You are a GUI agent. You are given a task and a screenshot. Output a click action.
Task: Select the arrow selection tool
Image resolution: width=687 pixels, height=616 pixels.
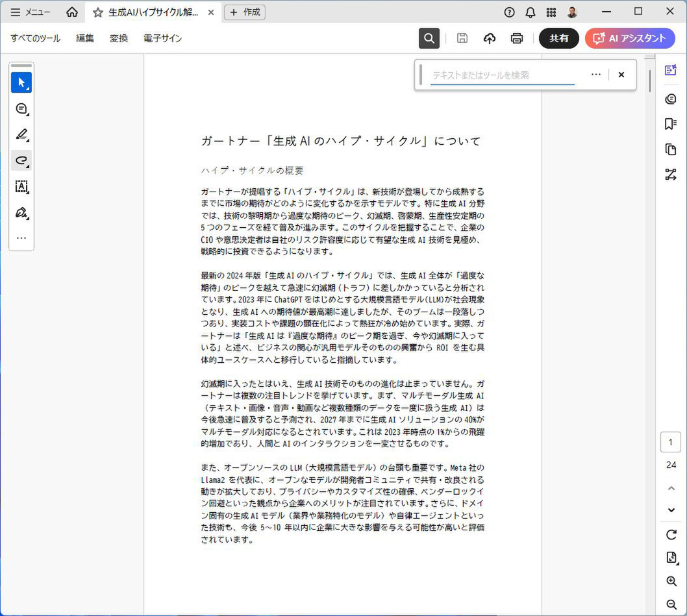click(x=21, y=82)
